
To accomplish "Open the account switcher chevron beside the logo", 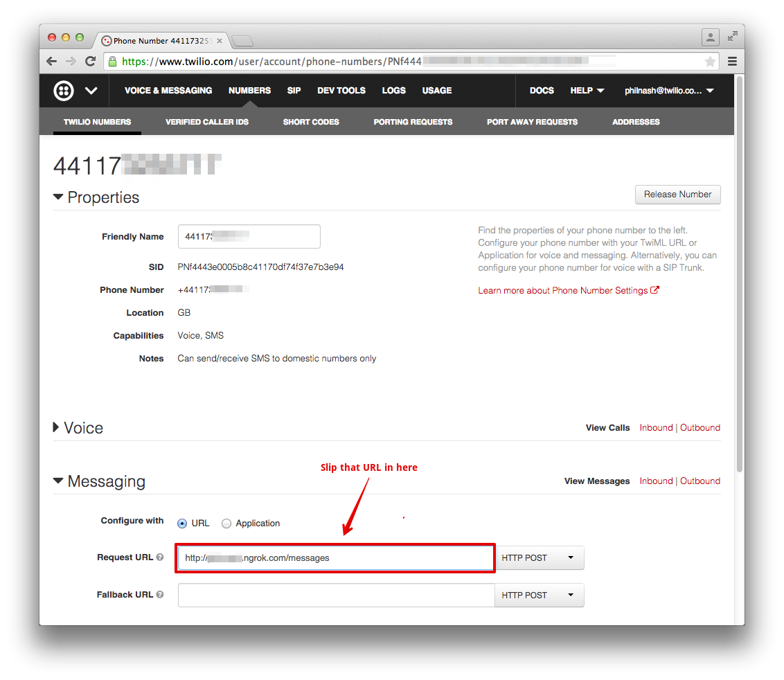I will point(91,91).
